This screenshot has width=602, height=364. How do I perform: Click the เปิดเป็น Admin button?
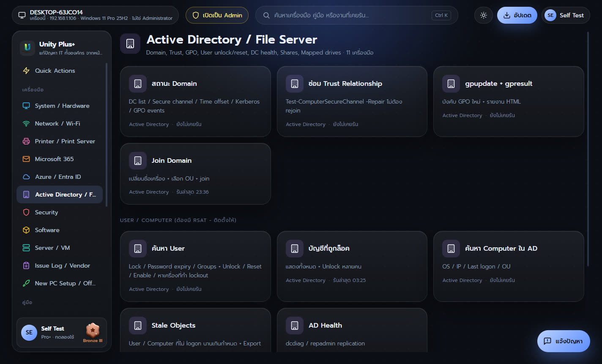(x=217, y=15)
